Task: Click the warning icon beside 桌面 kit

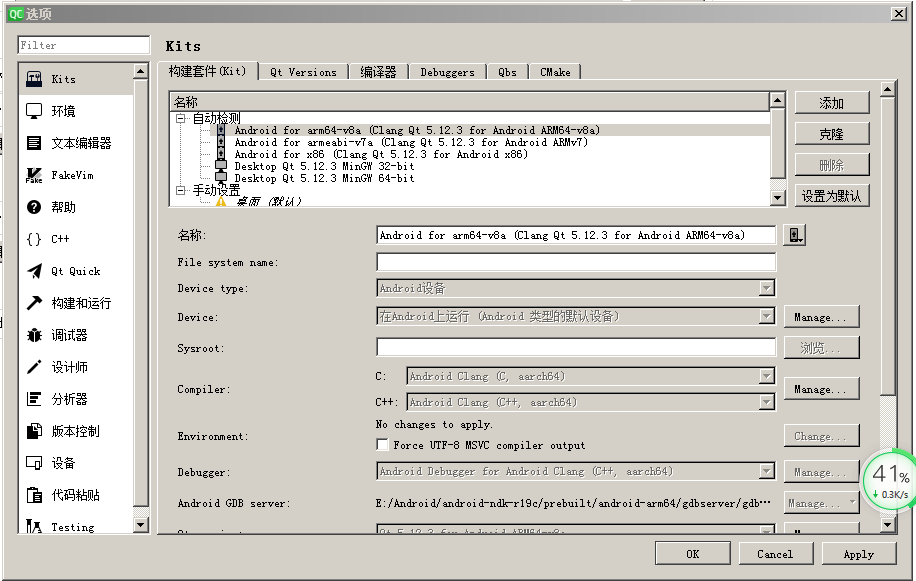Action: point(221,202)
